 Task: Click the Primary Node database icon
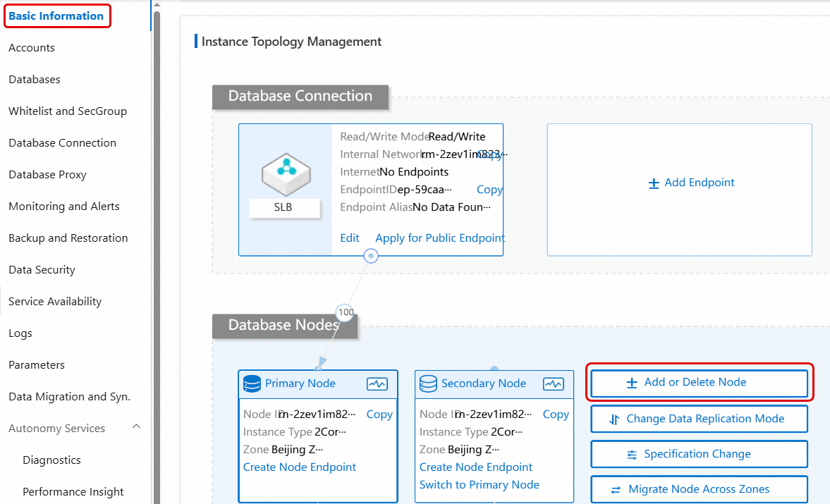point(252,383)
